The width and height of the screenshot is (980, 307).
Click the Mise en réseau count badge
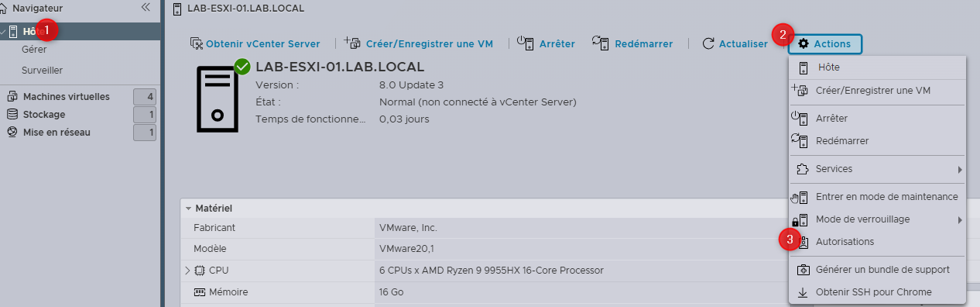[x=145, y=133]
